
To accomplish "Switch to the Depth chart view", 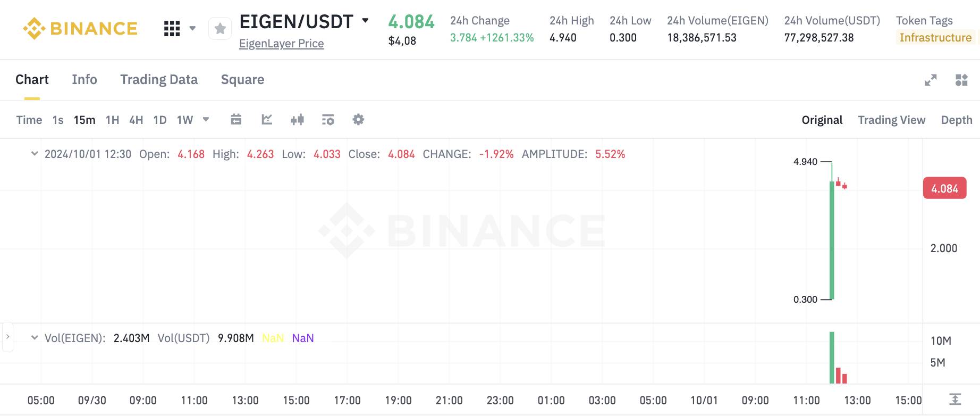I will click(956, 120).
